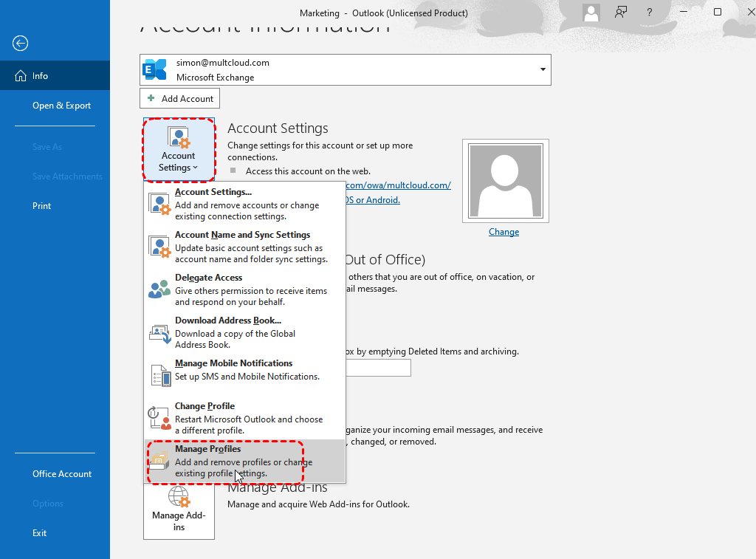Click the Account Name and Sync icon
This screenshot has width=756, height=559.
[159, 247]
